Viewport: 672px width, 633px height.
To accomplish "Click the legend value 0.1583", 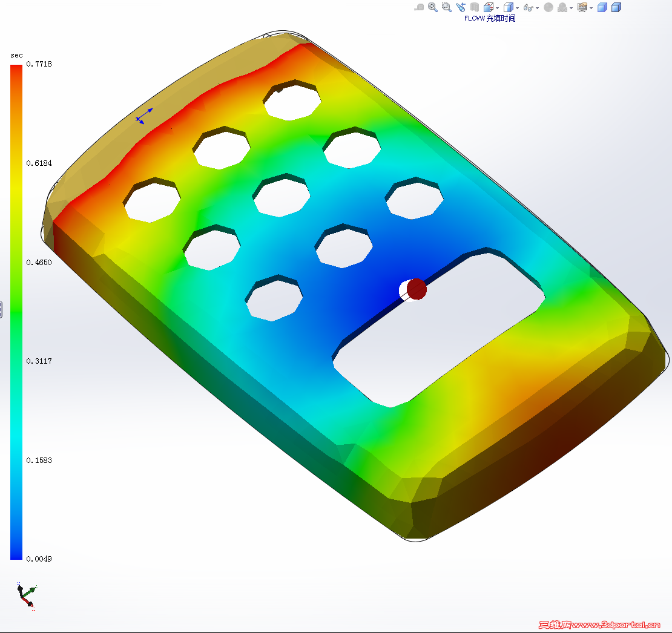I will click(x=39, y=460).
